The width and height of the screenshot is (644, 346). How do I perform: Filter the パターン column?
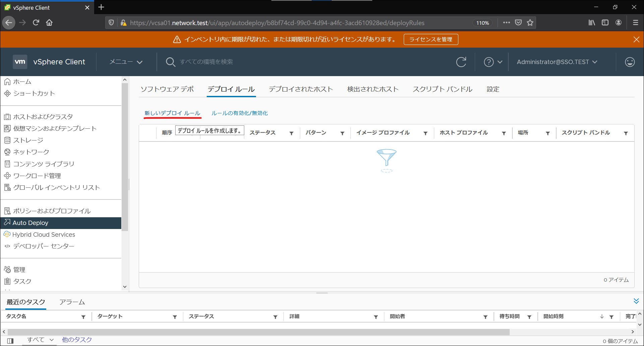pos(342,133)
